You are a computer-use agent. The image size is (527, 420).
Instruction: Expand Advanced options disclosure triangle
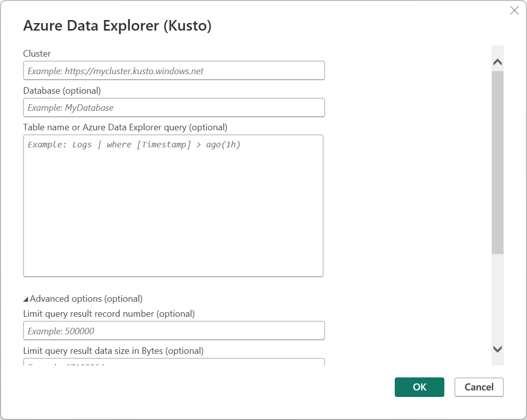point(26,298)
